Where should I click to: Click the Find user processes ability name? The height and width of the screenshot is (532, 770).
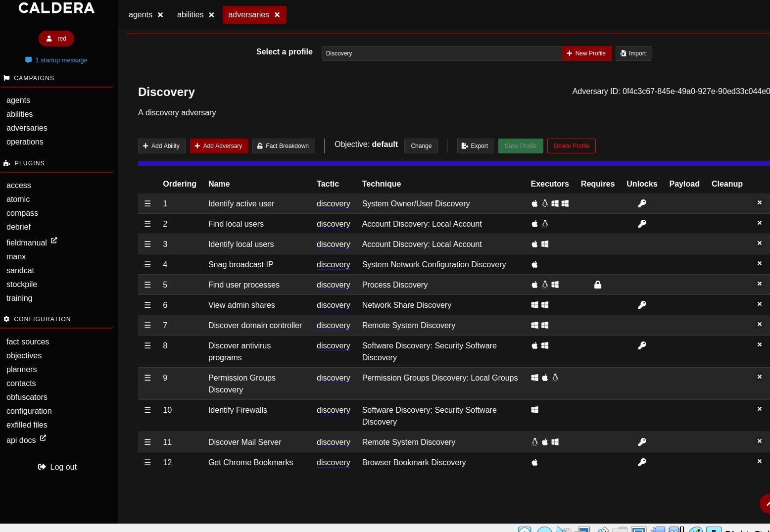coord(244,285)
